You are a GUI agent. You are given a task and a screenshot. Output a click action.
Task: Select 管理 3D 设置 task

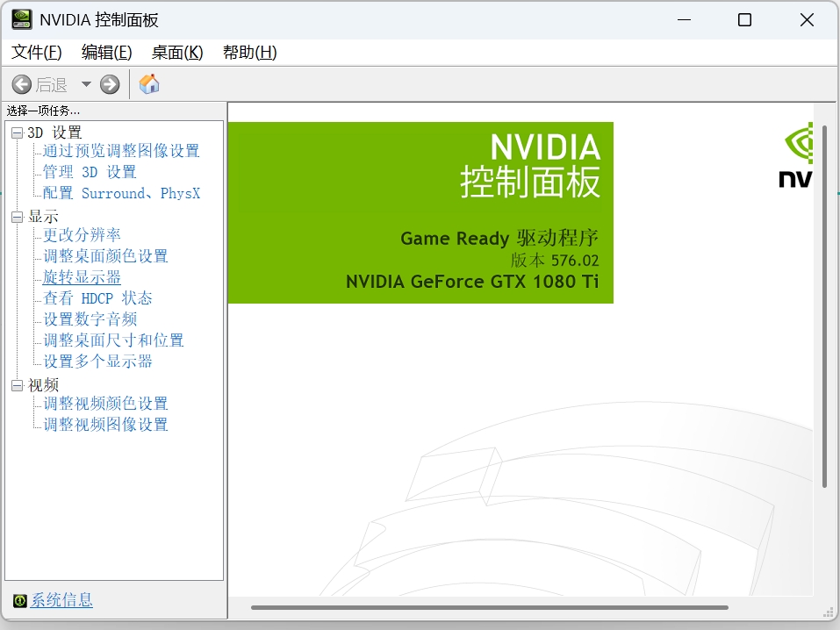click(90, 172)
